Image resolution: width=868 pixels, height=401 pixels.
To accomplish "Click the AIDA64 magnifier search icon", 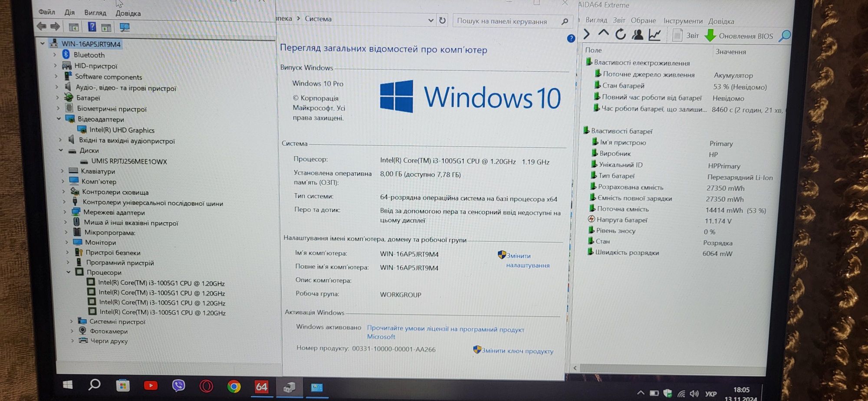I will tap(785, 36).
